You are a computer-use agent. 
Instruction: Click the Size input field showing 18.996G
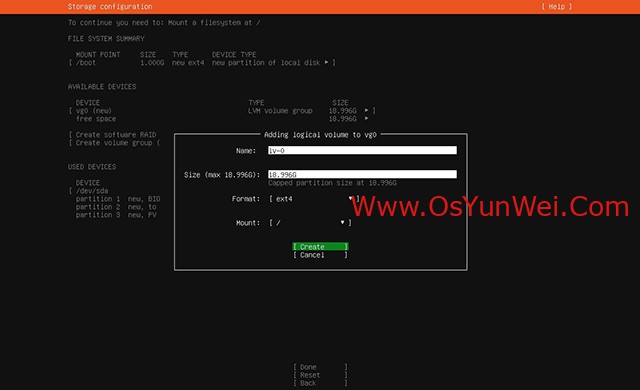(362, 175)
